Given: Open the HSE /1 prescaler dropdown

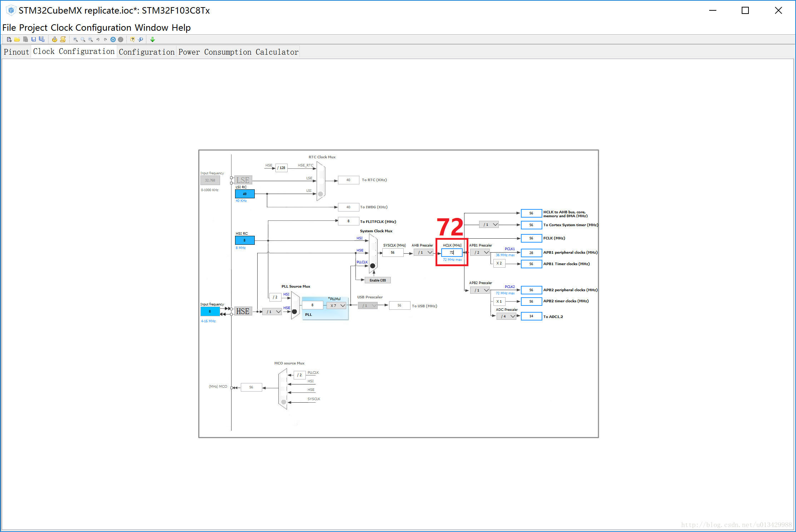Looking at the screenshot, I should [272, 312].
